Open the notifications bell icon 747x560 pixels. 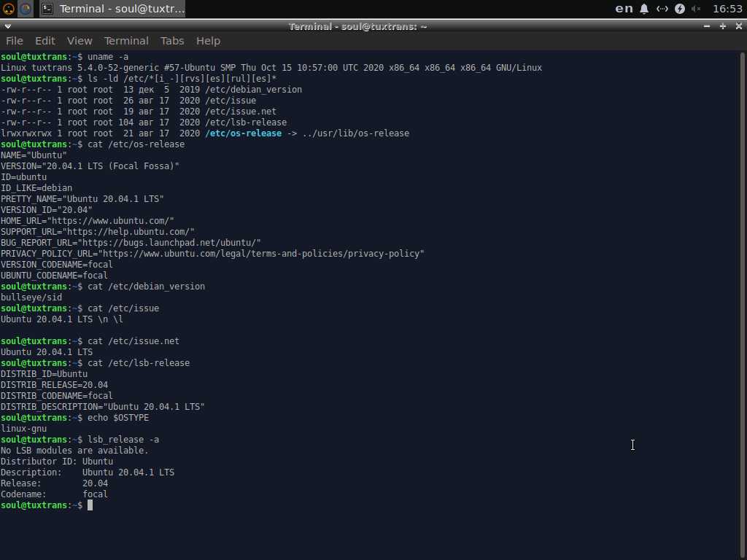pos(644,9)
